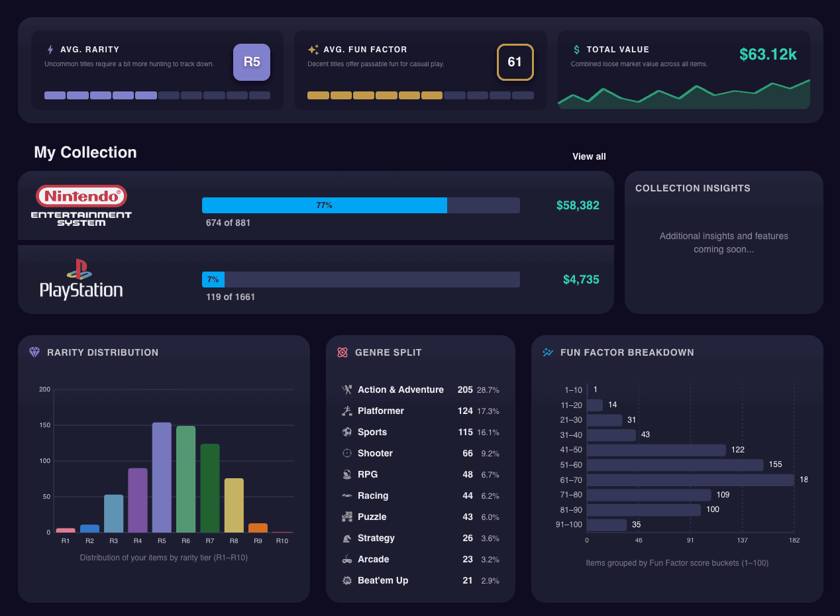Click the crosshair Shooter genre icon
Image resolution: width=840 pixels, height=616 pixels.
coord(346,453)
